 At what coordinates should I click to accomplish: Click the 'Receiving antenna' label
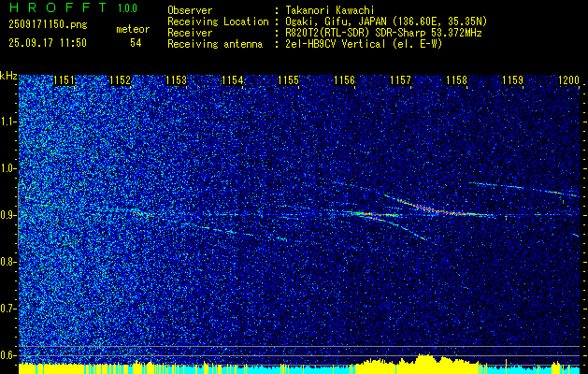pos(215,44)
